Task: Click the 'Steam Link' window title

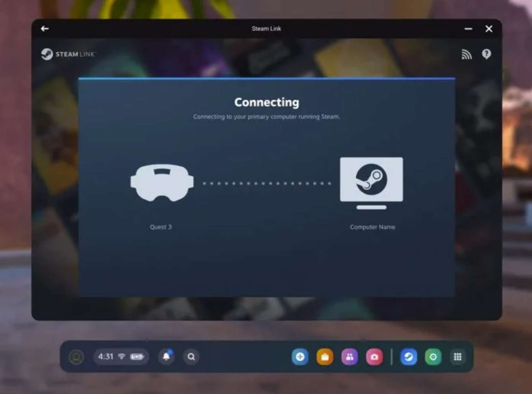Action: (x=266, y=29)
